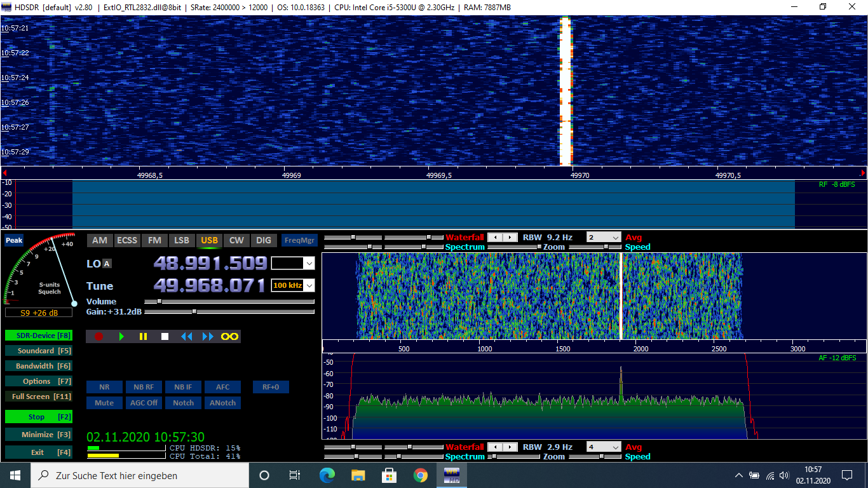Click the right arrow of the upper RBW stepper
868x488 pixels.
511,238
